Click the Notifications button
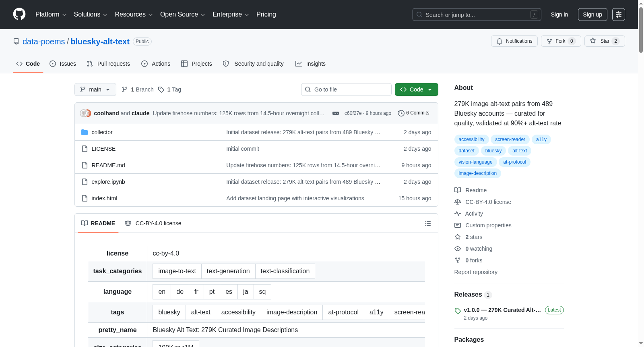Viewport: 644px width, 347px height. [514, 41]
